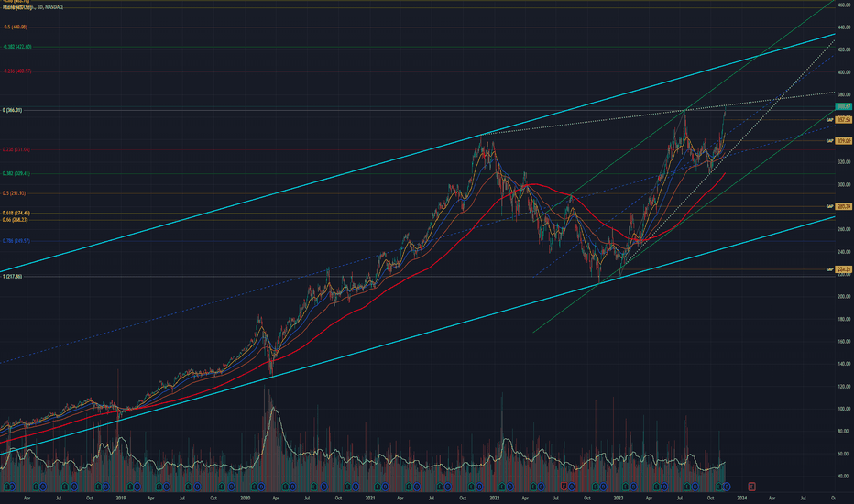Select the Fibonacci label 0.382 (309.41)

tap(16, 173)
